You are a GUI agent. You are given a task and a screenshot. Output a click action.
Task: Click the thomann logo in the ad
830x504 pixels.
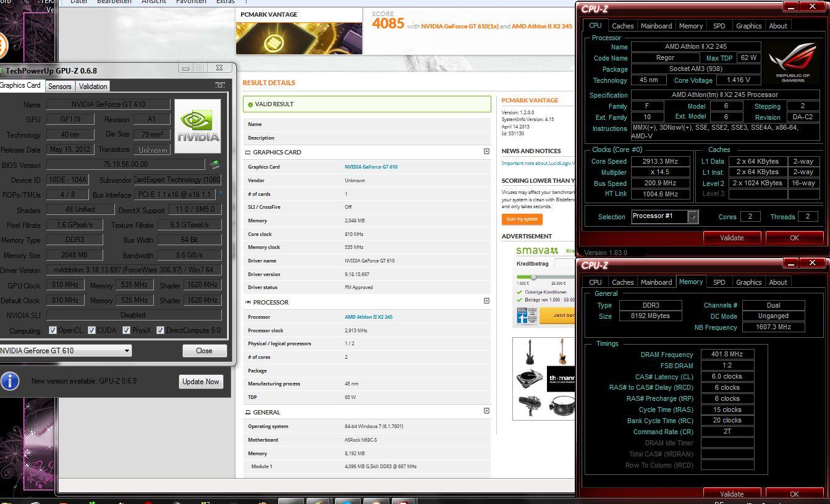click(561, 378)
